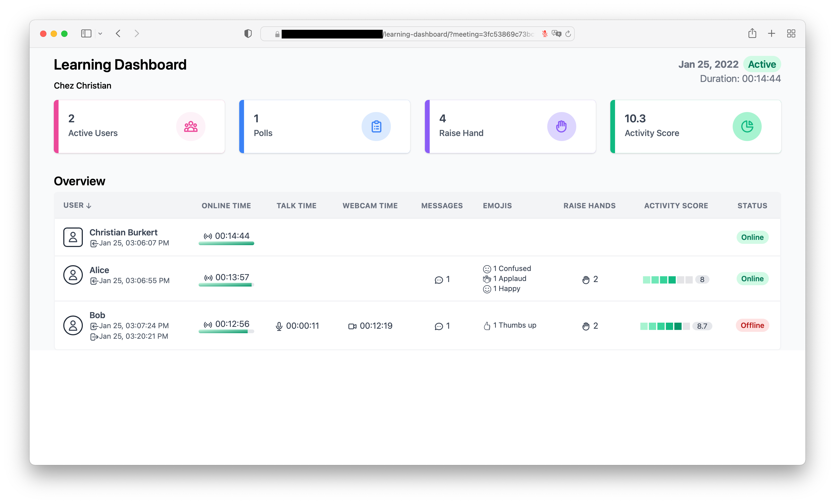Click the Active meeting status badge
The width and height of the screenshot is (835, 504).
[762, 64]
